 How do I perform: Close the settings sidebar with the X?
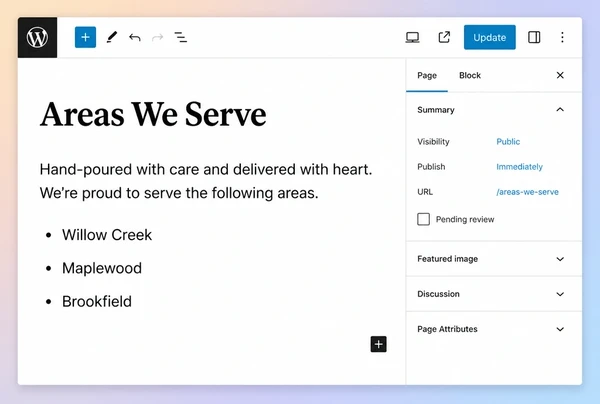click(x=560, y=75)
